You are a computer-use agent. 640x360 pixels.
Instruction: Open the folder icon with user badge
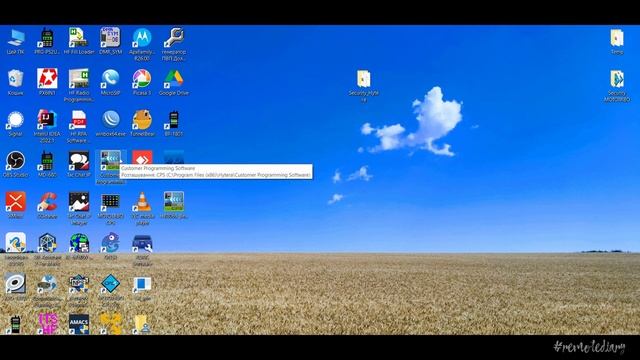coord(142,323)
